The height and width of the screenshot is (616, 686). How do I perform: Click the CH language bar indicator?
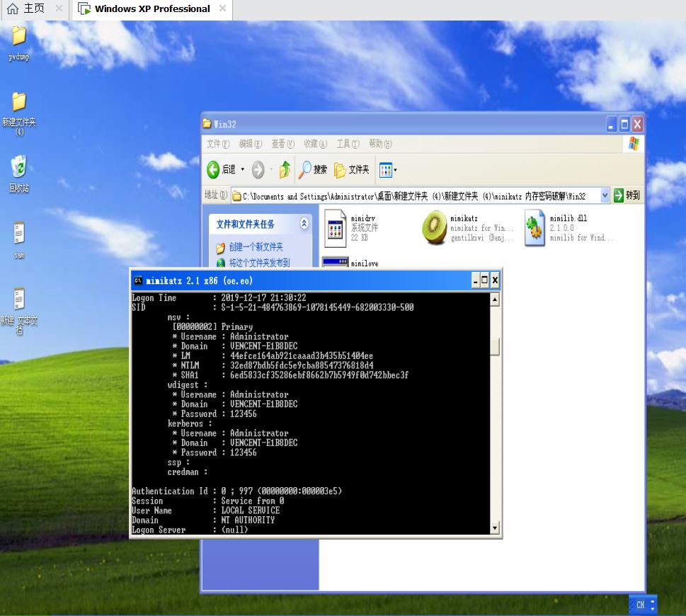point(640,605)
